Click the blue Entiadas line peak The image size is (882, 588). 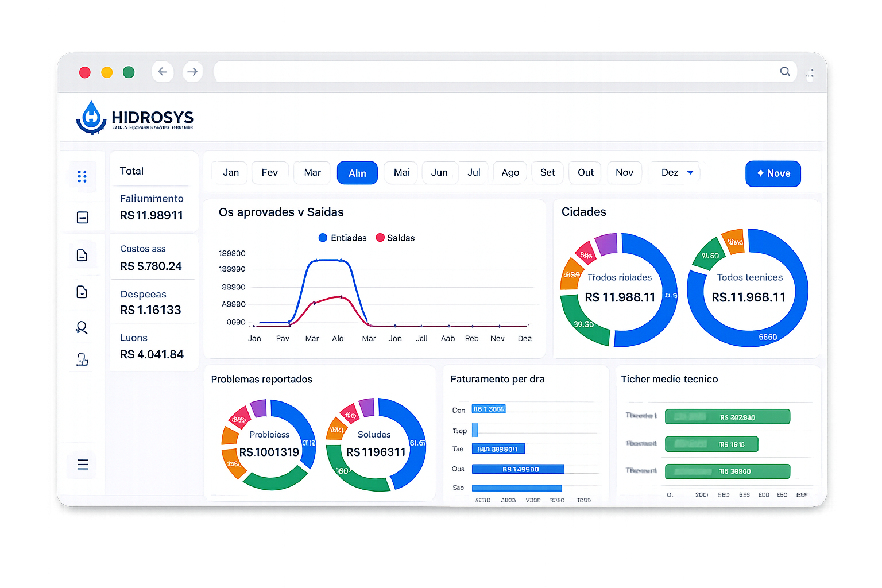(x=329, y=260)
